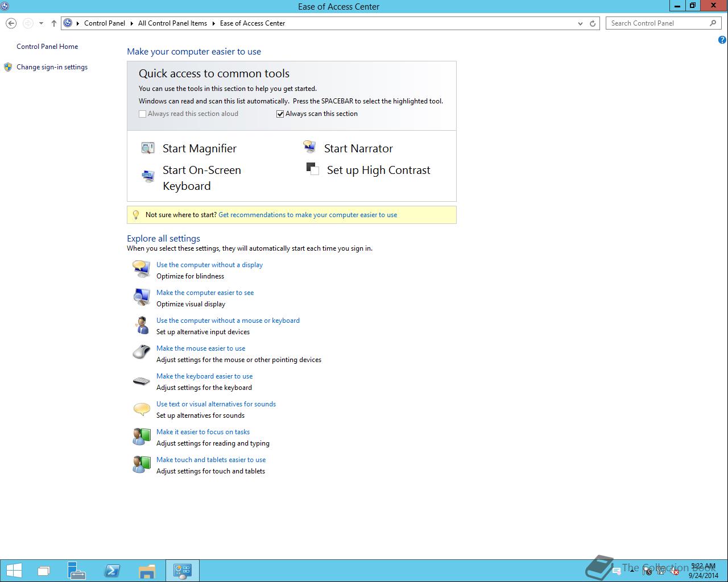Viewport: 728px width, 582px height.
Task: Show hidden icons in the system tray
Action: tap(632, 571)
